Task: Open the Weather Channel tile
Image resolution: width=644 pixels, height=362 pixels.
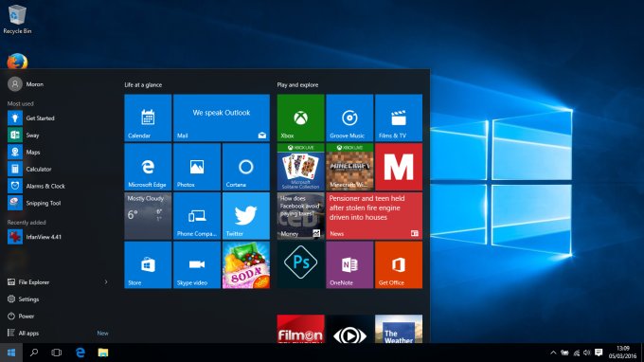Action: point(399,329)
